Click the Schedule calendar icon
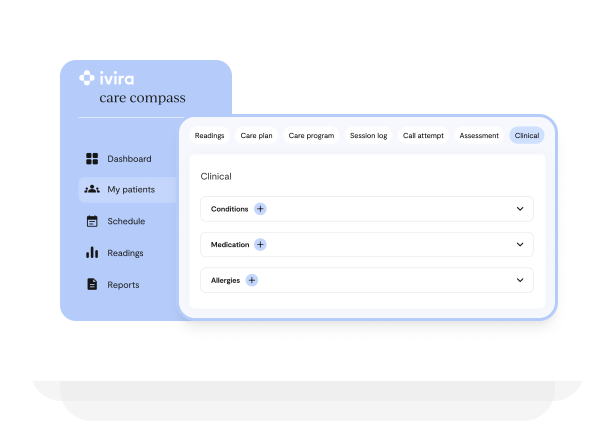Screen dimensions: 615x421 pyautogui.click(x=92, y=222)
